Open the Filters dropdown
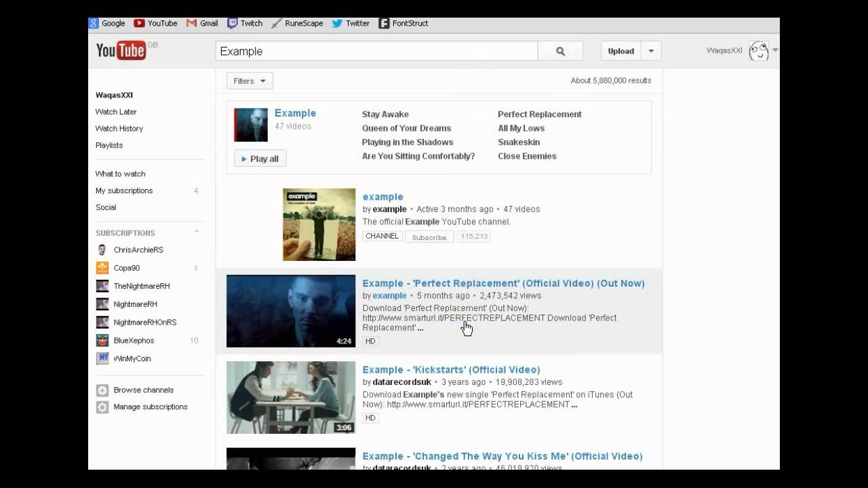 [250, 81]
